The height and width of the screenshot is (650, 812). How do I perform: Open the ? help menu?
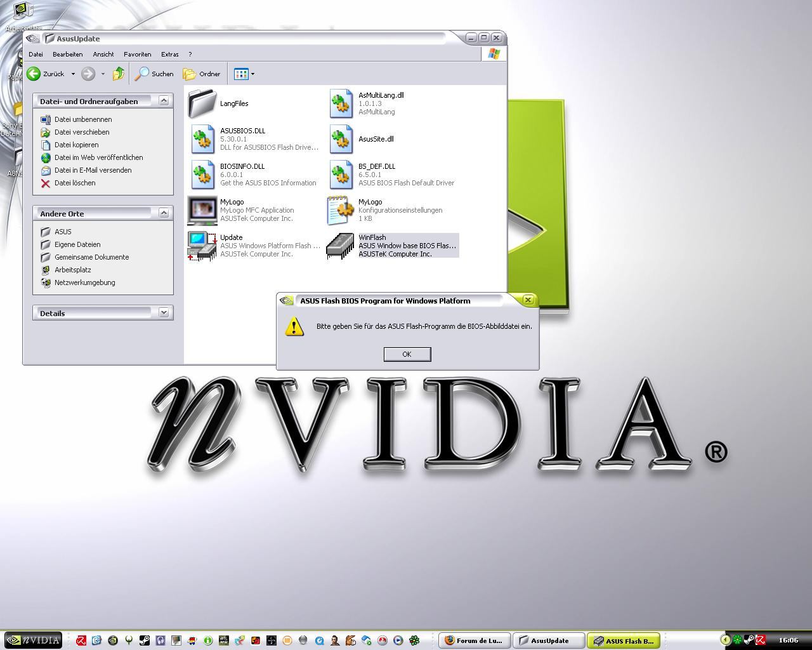coord(190,54)
